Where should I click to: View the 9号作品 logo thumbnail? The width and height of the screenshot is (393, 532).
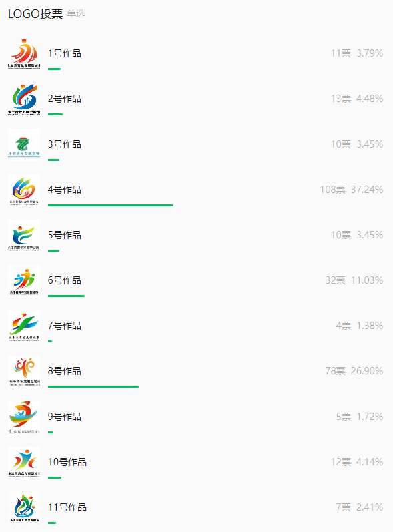click(24, 418)
